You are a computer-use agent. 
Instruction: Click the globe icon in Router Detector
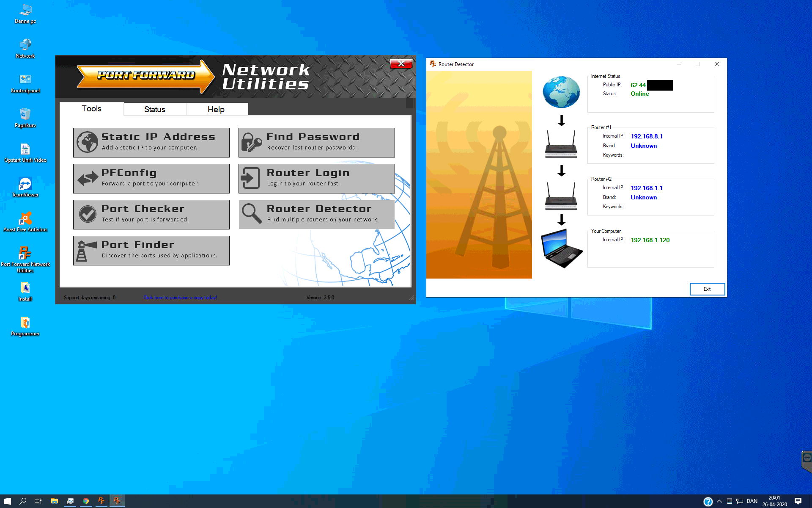pyautogui.click(x=561, y=92)
